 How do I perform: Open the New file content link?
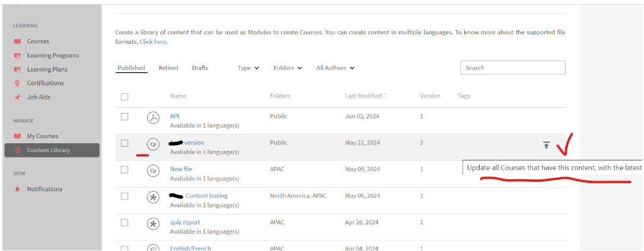pos(181,169)
